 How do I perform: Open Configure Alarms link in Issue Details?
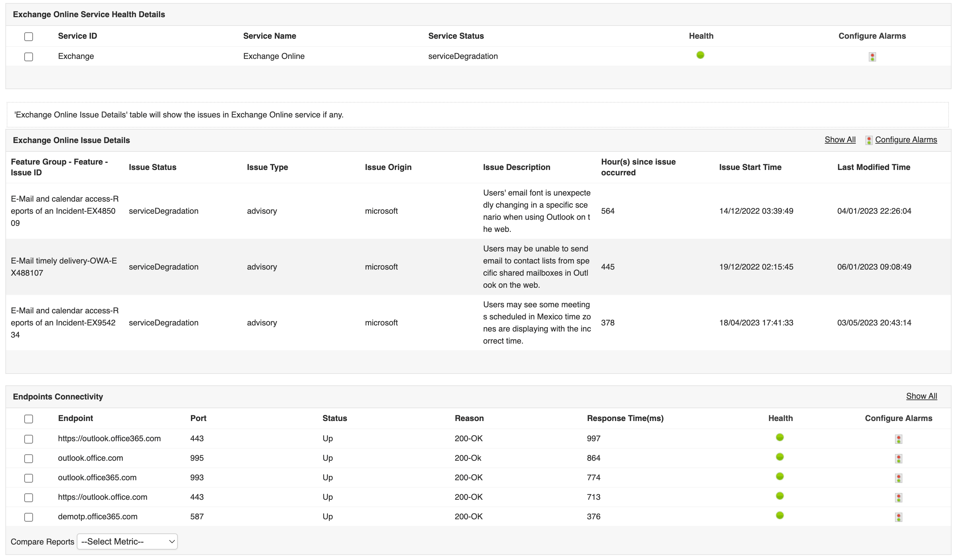point(906,140)
